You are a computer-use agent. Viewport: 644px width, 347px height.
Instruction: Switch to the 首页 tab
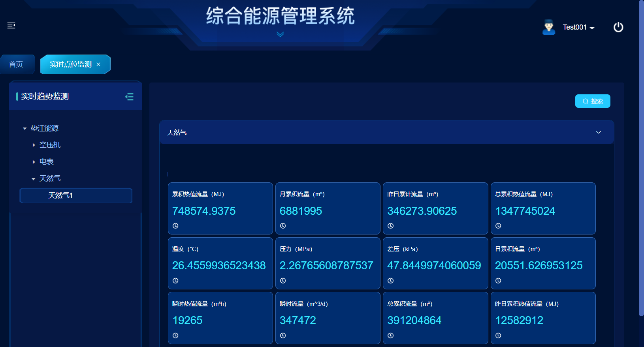pyautogui.click(x=16, y=64)
